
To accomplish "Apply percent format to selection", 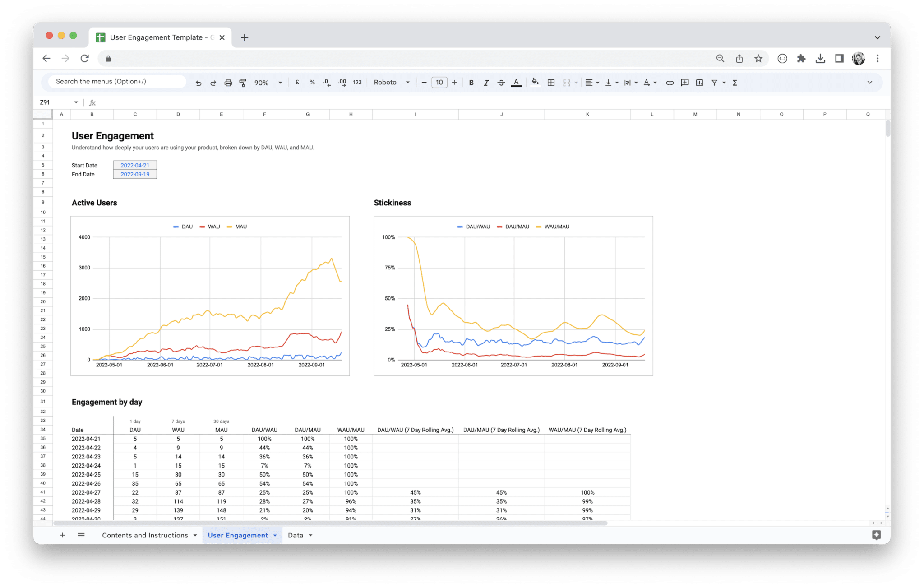I will (x=312, y=82).
